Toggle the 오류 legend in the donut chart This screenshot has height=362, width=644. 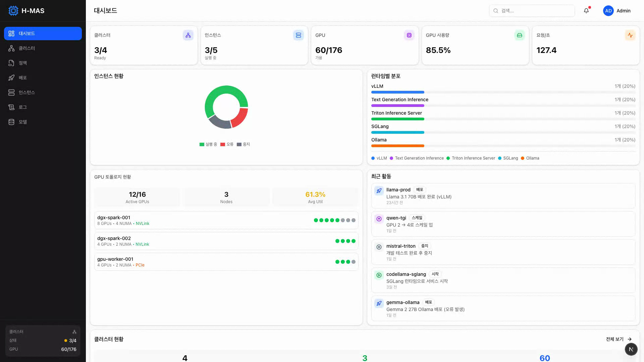tap(227, 144)
